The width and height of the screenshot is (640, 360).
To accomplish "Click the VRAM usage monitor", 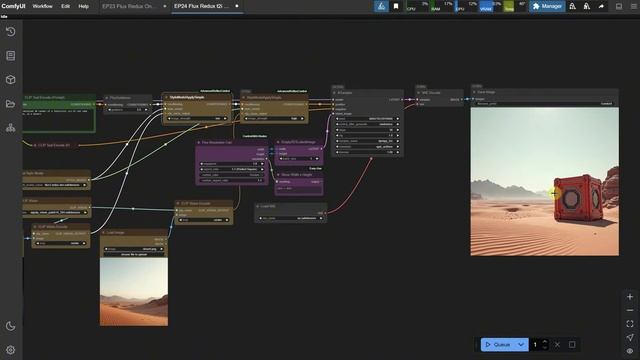I will click(490, 6).
